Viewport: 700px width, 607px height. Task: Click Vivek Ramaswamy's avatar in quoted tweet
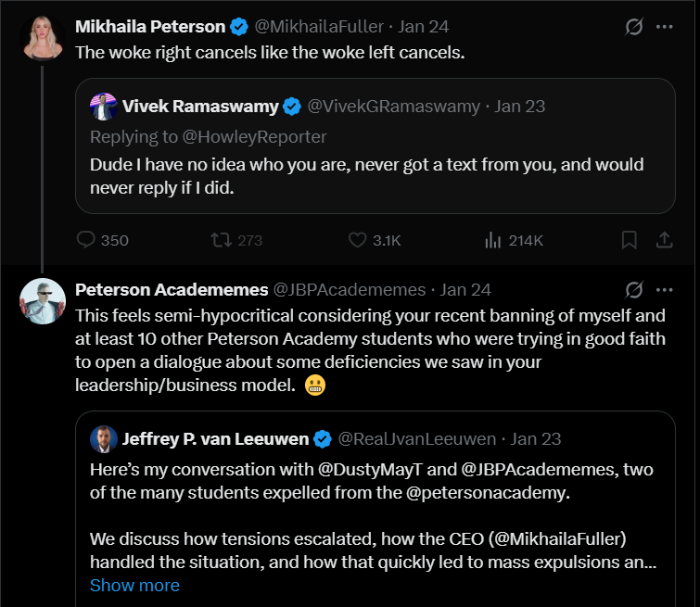pos(103,107)
